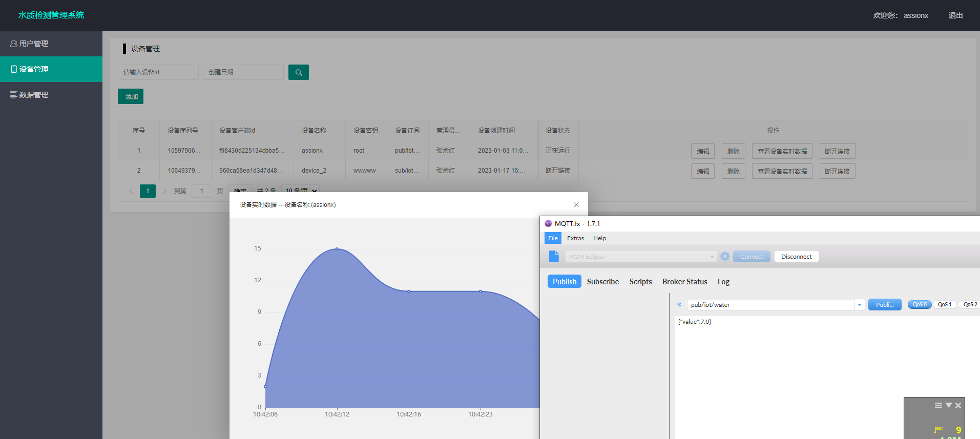Click 编辑 for the device_2 row
Image resolution: width=980 pixels, height=439 pixels.
pyautogui.click(x=703, y=171)
